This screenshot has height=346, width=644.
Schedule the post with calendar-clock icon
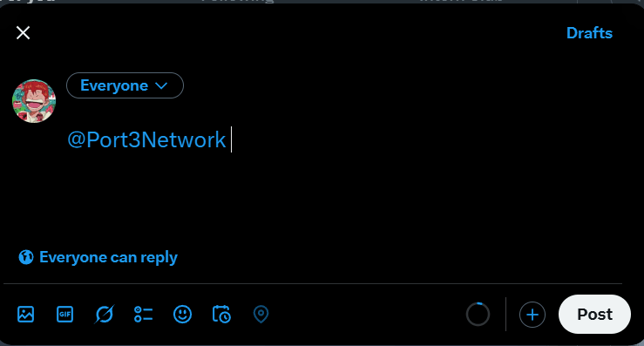[x=221, y=315]
